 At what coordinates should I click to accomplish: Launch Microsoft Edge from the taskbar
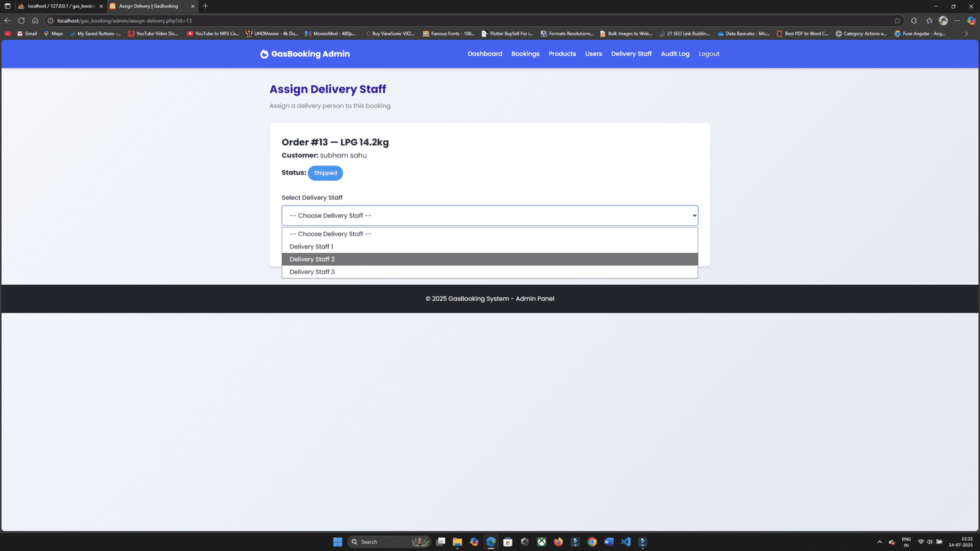click(491, 542)
